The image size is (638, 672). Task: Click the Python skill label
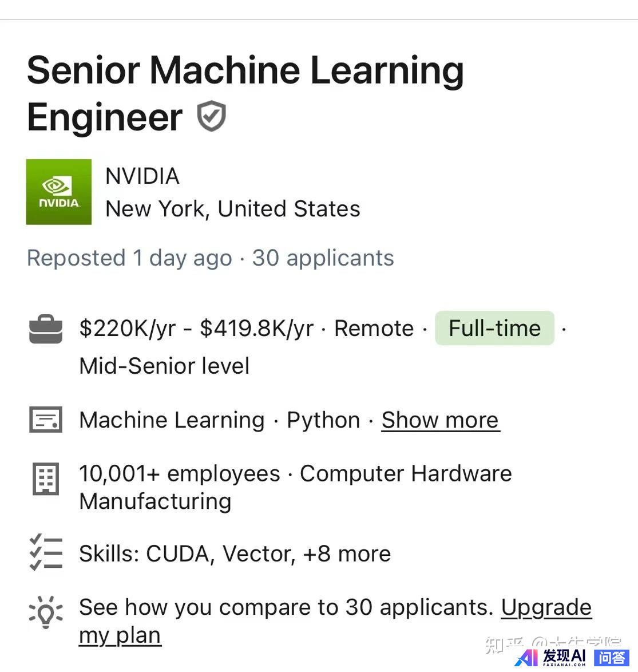[323, 420]
